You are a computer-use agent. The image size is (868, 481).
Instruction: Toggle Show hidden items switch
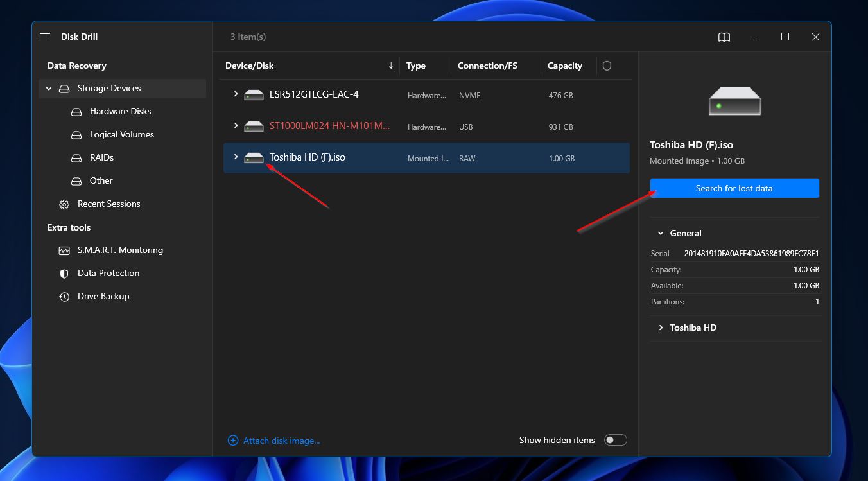pos(615,440)
